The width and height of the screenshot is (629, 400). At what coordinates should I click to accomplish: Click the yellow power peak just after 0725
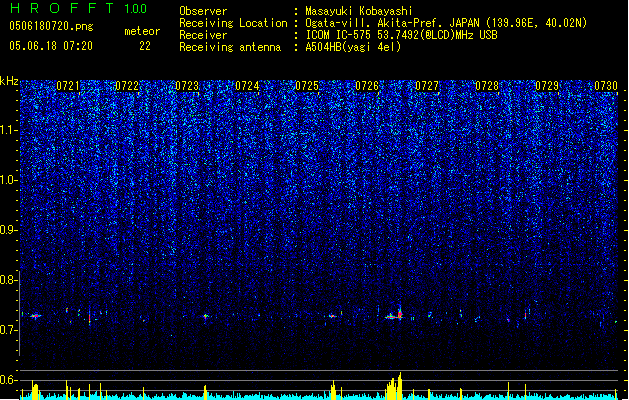coord(333,390)
